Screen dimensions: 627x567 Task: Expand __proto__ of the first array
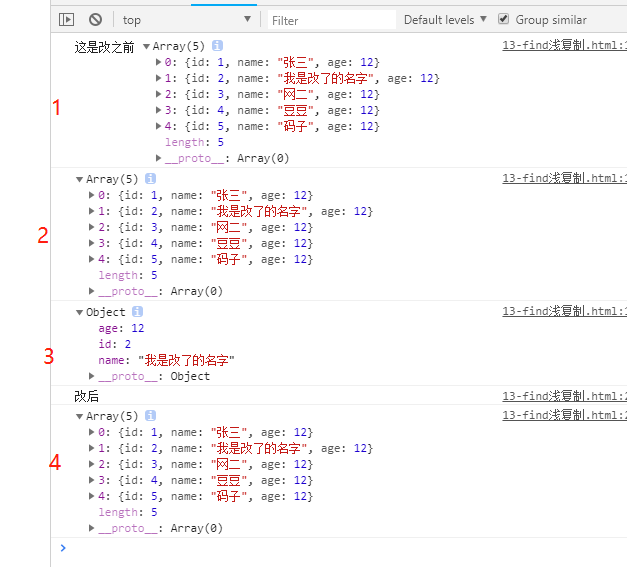click(158, 158)
